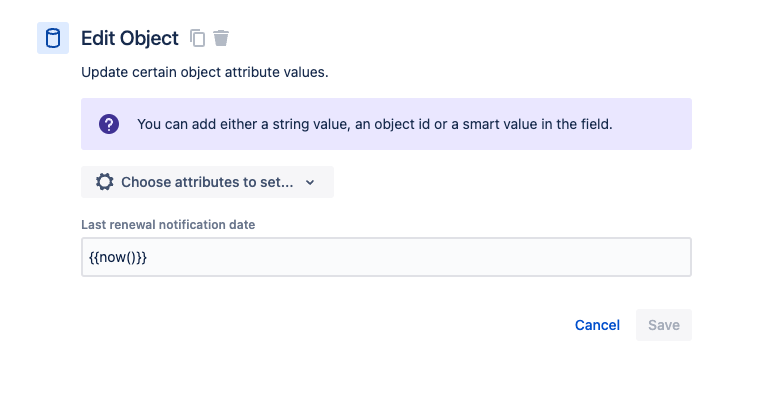Open attribute list via 'Choose attributes' text
The width and height of the screenshot is (761, 397).
(207, 182)
